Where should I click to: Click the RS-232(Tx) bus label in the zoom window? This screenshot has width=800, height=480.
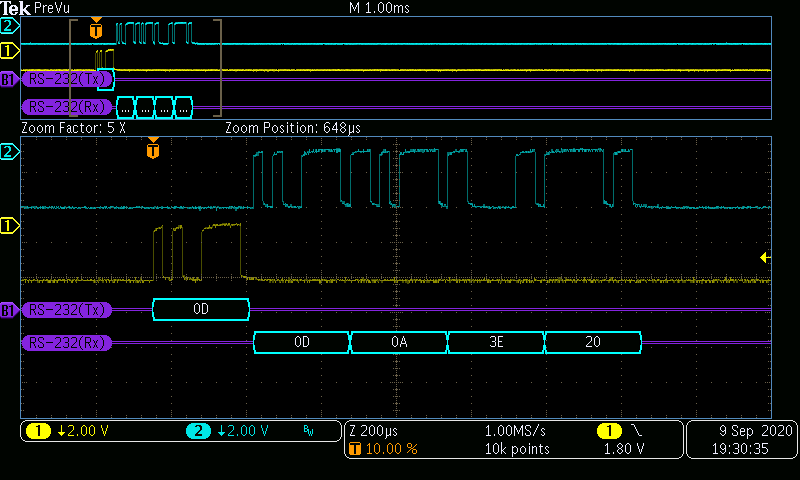click(68, 310)
